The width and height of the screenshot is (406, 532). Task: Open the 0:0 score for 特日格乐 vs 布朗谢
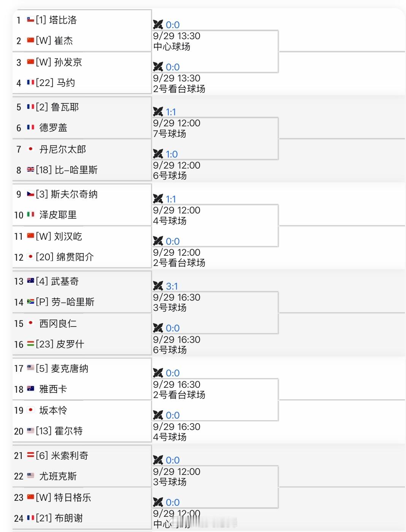pyautogui.click(x=173, y=502)
